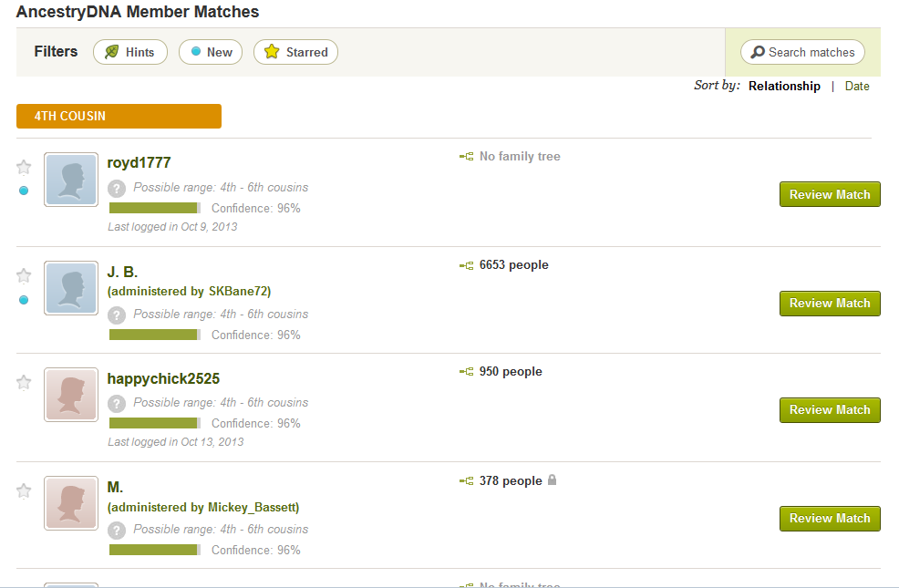
Task: Click the lock icon beside 378 people
Action: [x=552, y=480]
